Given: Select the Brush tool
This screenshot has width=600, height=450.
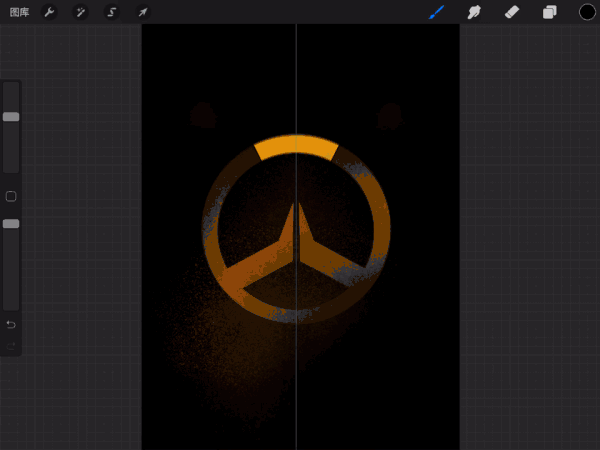Looking at the screenshot, I should [437, 12].
